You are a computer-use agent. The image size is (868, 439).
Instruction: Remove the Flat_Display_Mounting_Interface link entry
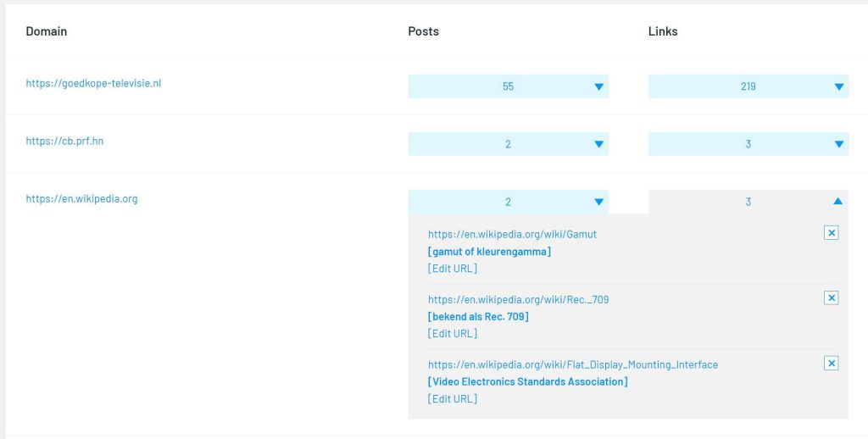coord(831,364)
